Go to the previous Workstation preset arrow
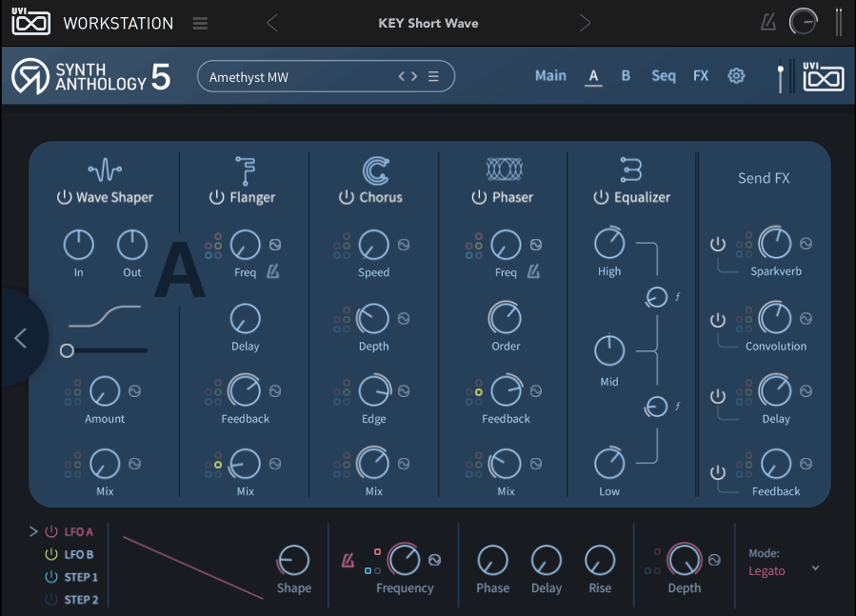Image resolution: width=856 pixels, height=616 pixels. [x=272, y=23]
